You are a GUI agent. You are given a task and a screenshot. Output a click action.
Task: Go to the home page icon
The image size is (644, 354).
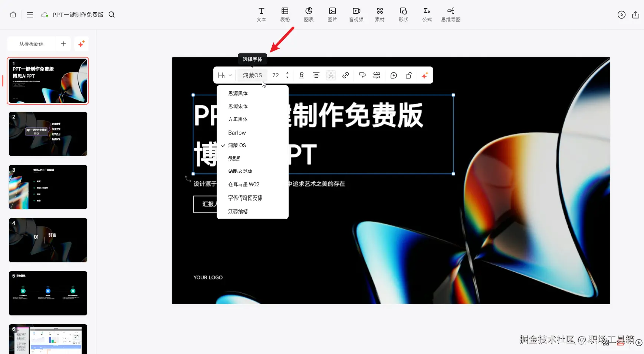tap(13, 14)
